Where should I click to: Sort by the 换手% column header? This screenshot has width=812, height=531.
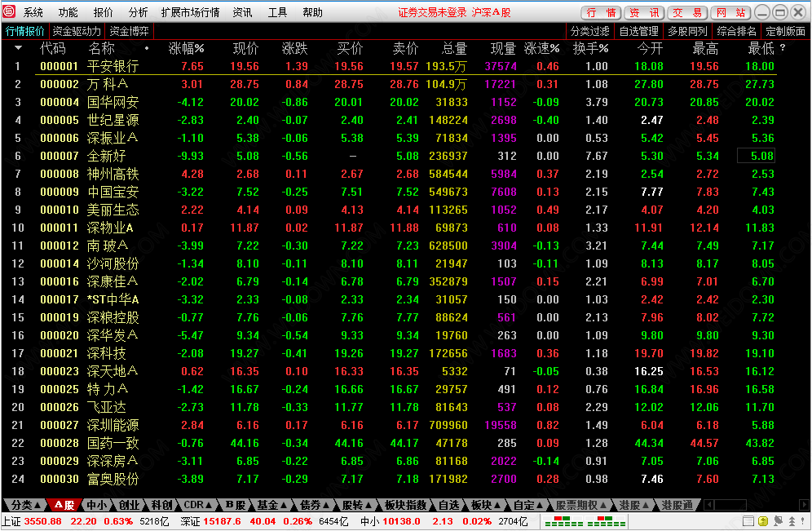click(590, 48)
